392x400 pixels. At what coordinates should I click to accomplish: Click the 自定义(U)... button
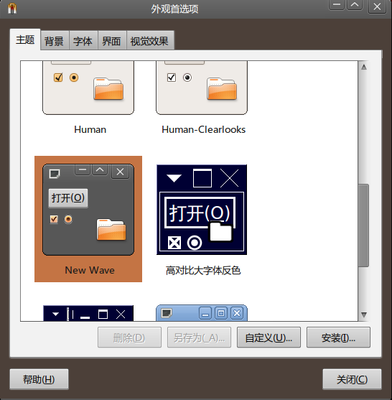269,338
